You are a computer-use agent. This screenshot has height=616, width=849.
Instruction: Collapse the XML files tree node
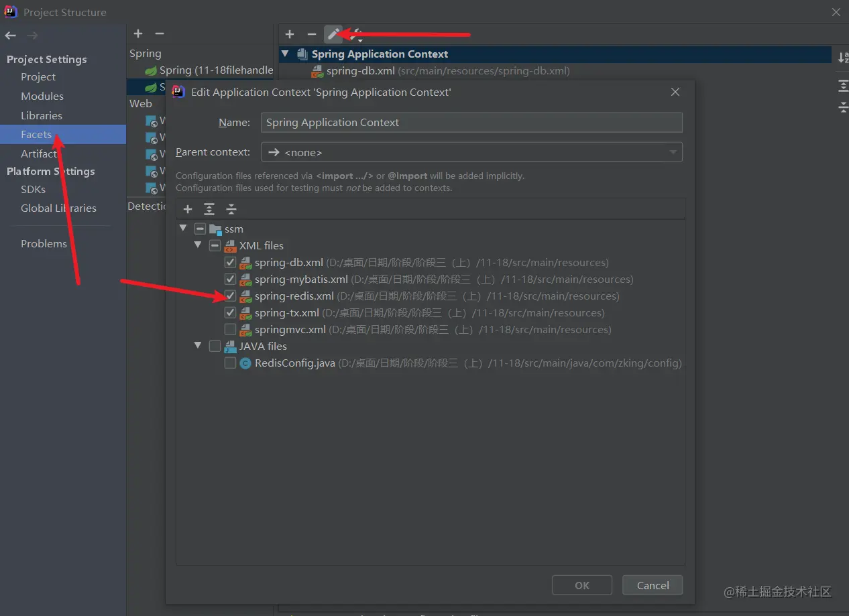[x=198, y=246]
